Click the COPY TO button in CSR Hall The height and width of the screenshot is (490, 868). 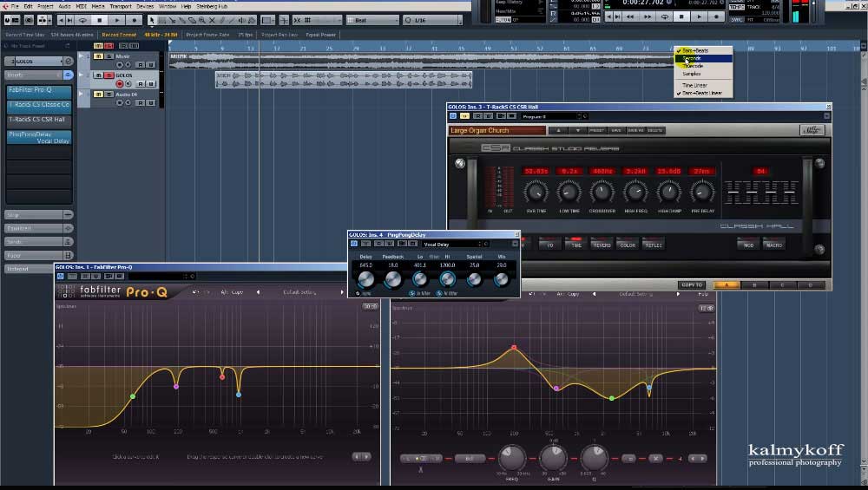tap(692, 284)
